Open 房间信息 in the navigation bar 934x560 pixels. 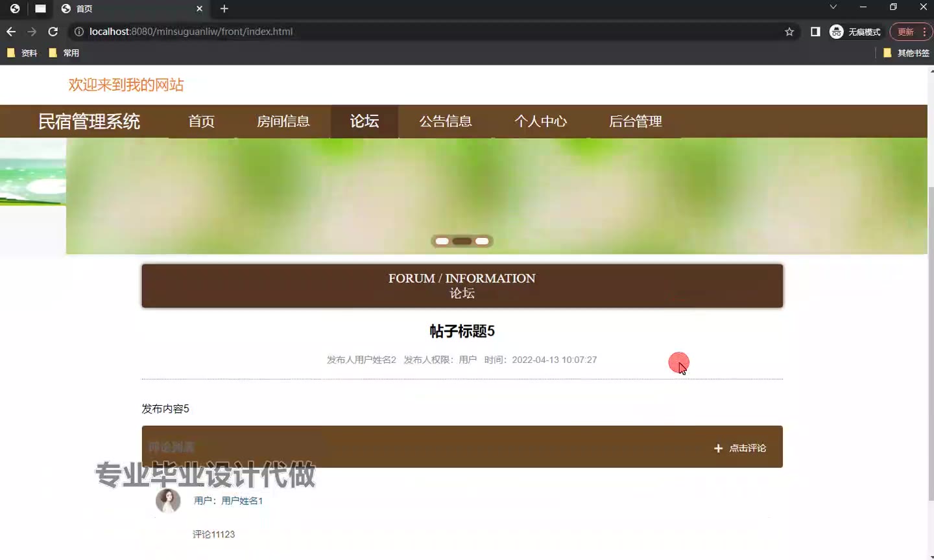(x=283, y=121)
